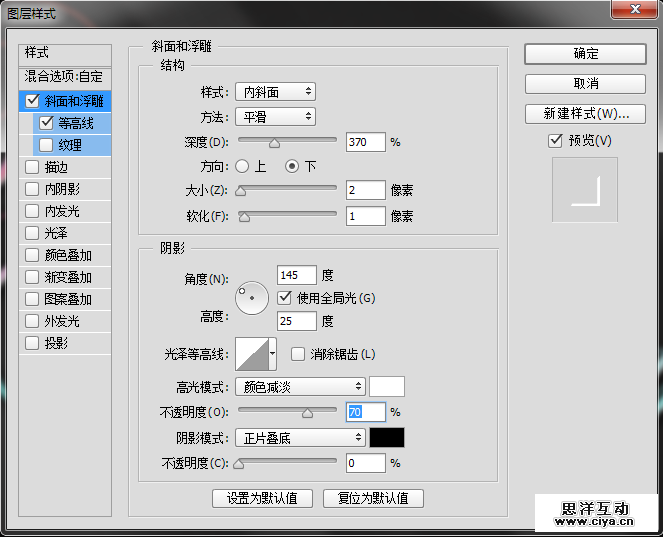The image size is (663, 537).
Task: Open the 样式 dropdown showing 内斜面
Action: point(275,92)
